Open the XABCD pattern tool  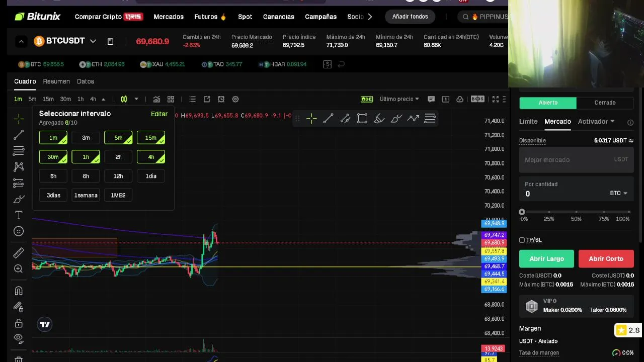pyautogui.click(x=19, y=167)
